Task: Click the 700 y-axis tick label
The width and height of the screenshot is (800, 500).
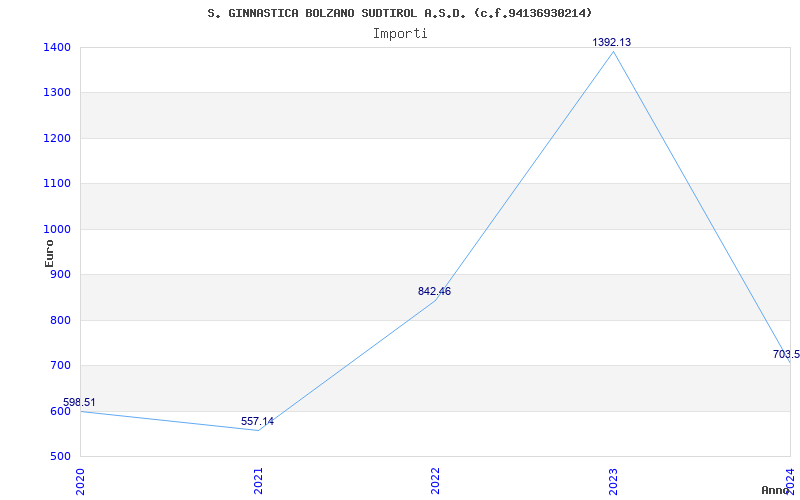Action: coord(60,365)
